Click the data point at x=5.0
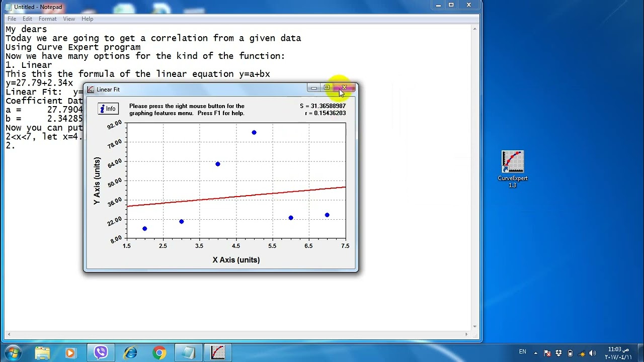Viewport: 644px width, 362px height. (254, 133)
